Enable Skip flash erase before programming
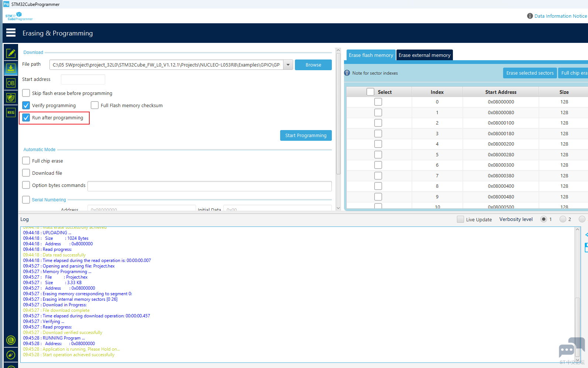This screenshot has height=368, width=588. point(26,93)
